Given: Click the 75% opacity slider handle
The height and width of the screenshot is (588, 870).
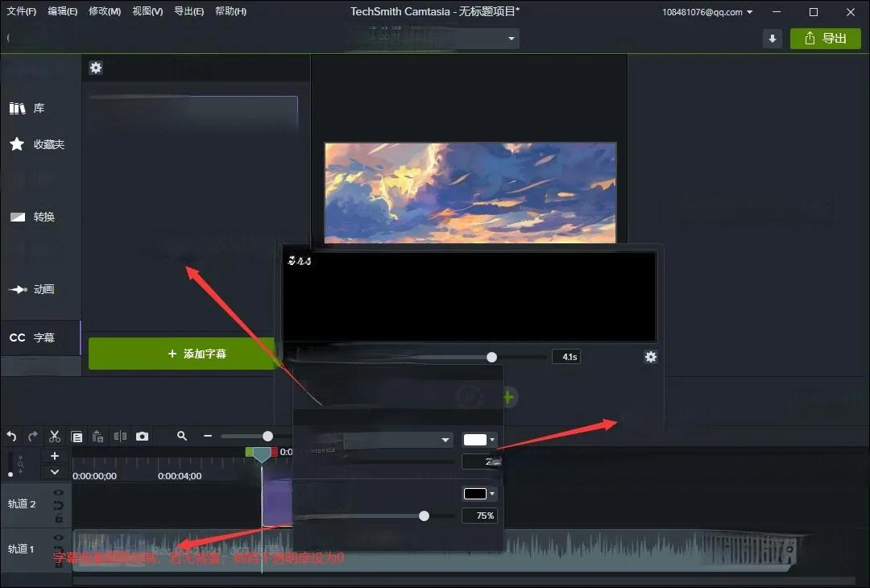Looking at the screenshot, I should pyautogui.click(x=424, y=516).
